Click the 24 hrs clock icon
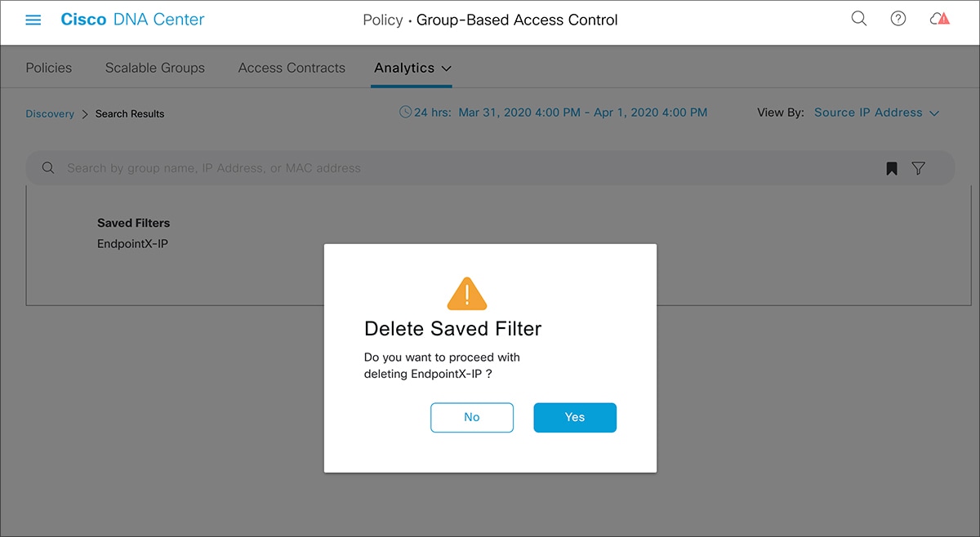 pos(405,113)
